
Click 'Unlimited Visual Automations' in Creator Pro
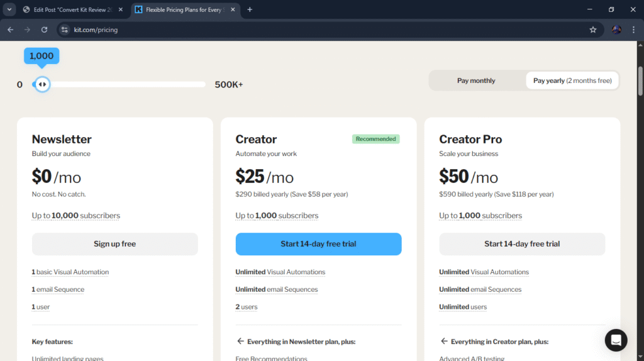(484, 272)
